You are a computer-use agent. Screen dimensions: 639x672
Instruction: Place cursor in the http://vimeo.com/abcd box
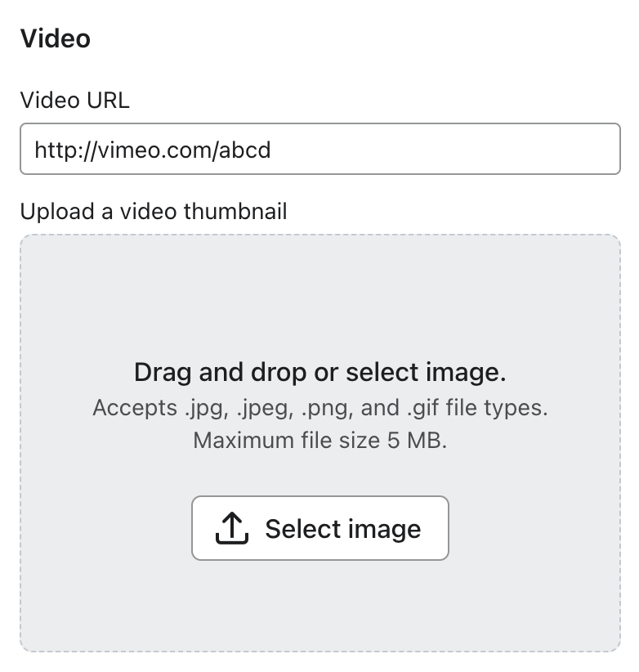[x=319, y=148]
